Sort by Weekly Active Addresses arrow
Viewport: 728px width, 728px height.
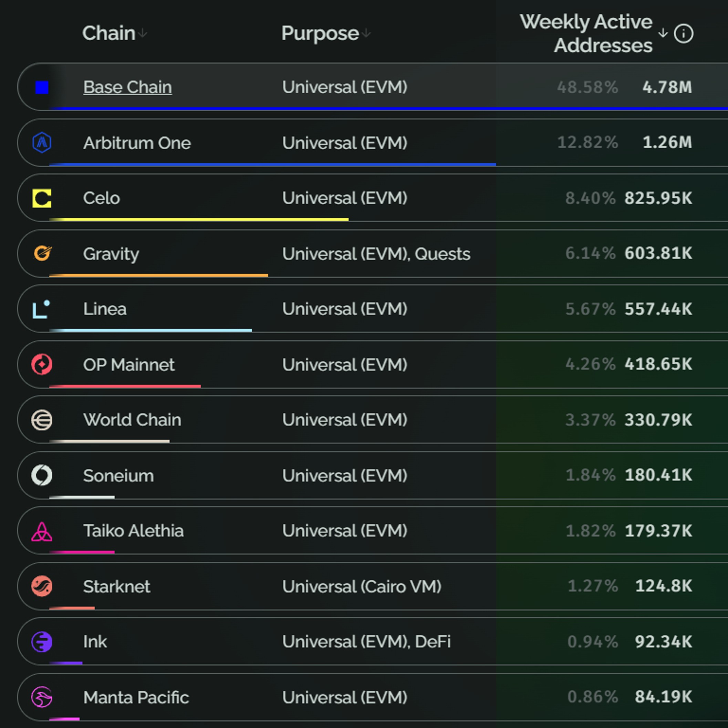(663, 33)
